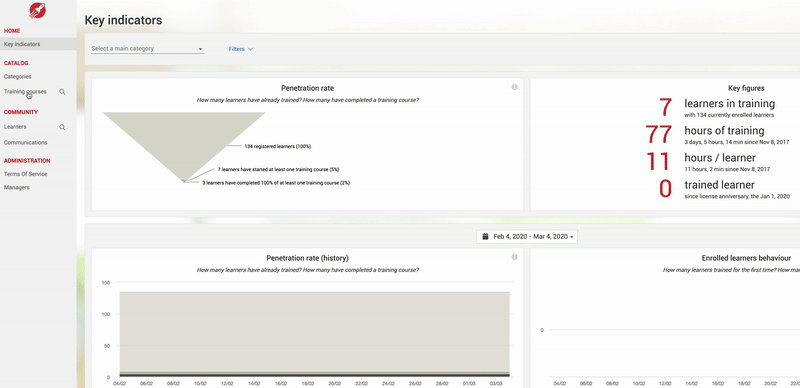Click the ADMINISTRATION section heading
Screen dimensions: 800x388
click(27, 160)
